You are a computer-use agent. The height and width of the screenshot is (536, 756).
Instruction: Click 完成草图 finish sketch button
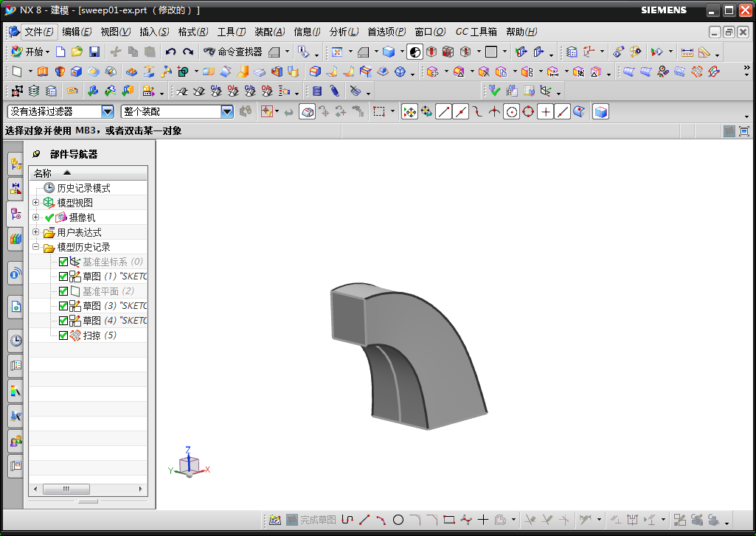[x=311, y=520]
